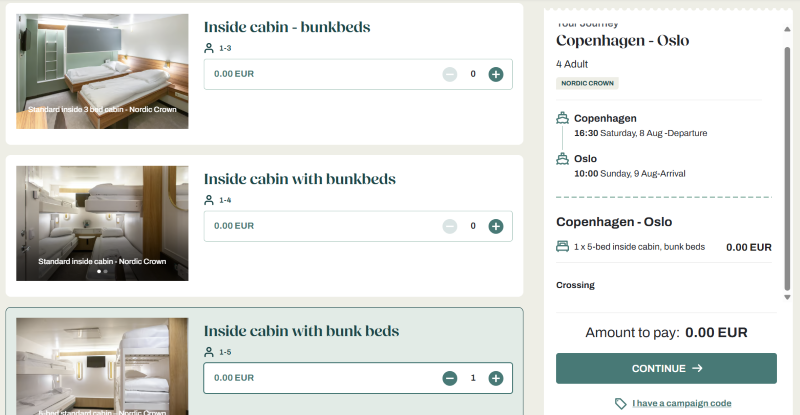
Task: Increase 1-3 bunkbeds cabin quantity
Action: pyautogui.click(x=495, y=74)
